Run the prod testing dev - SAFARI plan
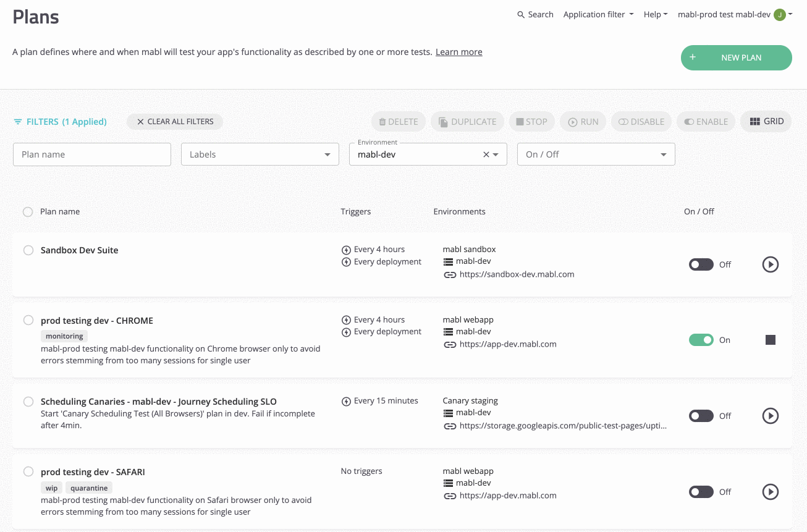Viewport: 807px width, 532px height. [771, 492]
